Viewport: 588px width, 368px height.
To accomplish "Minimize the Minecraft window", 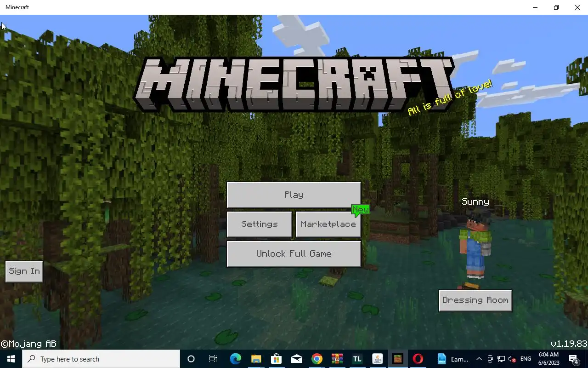I will (x=535, y=7).
